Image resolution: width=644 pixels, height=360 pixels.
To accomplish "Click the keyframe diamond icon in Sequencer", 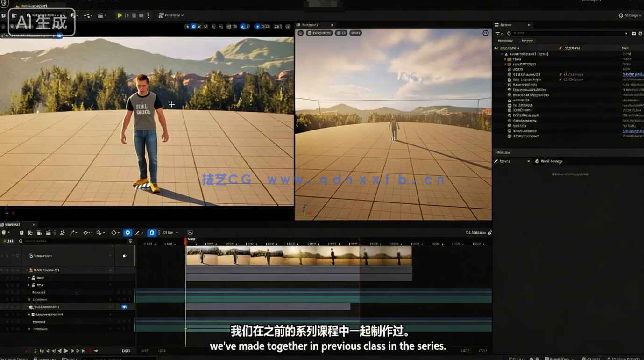I will pos(113,232).
